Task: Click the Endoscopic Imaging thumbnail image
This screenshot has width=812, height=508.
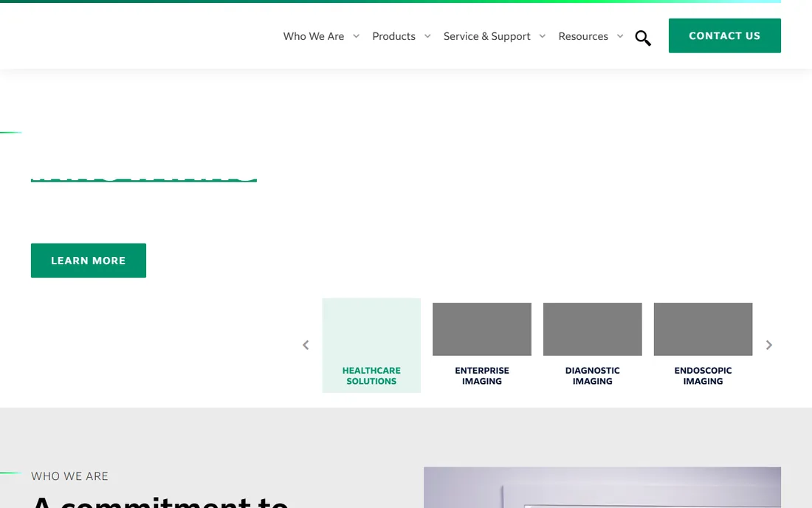Action: tap(703, 329)
